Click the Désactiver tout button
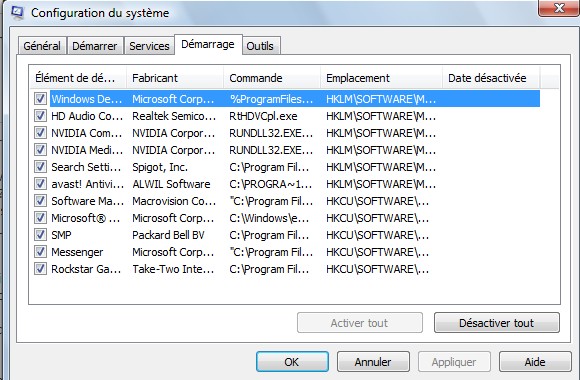Image resolution: width=580 pixels, height=380 pixels. coord(496,323)
